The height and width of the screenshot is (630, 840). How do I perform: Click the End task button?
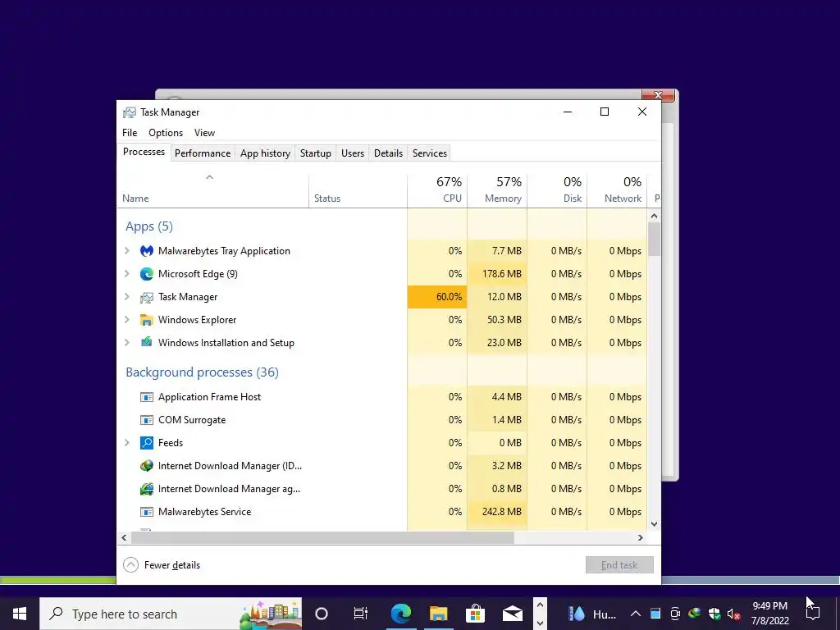619,564
